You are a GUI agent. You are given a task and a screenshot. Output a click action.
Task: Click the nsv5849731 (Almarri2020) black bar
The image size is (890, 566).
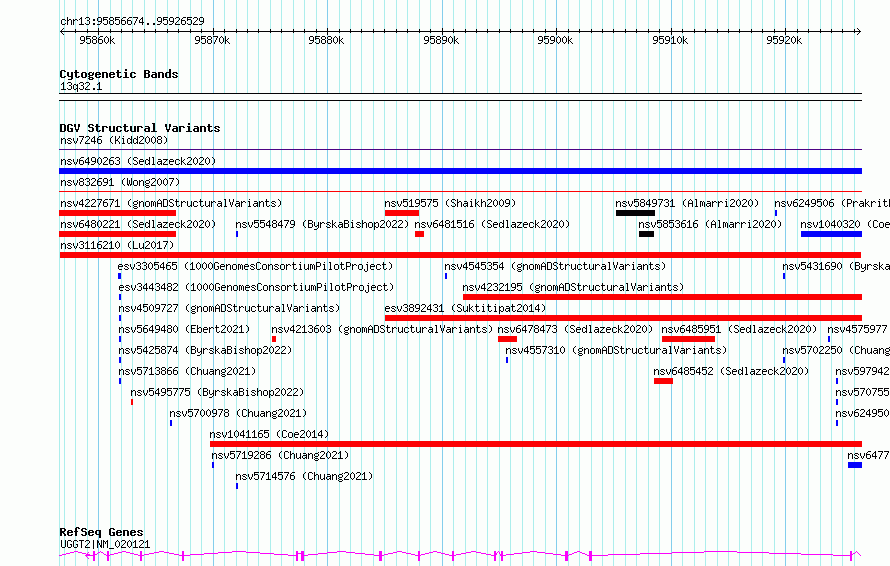click(x=635, y=213)
